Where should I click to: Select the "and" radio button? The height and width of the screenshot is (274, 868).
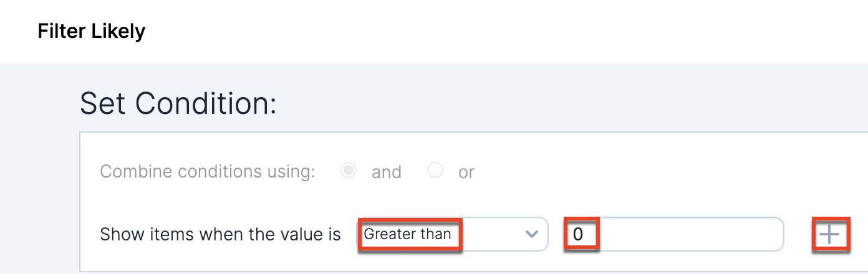349,171
